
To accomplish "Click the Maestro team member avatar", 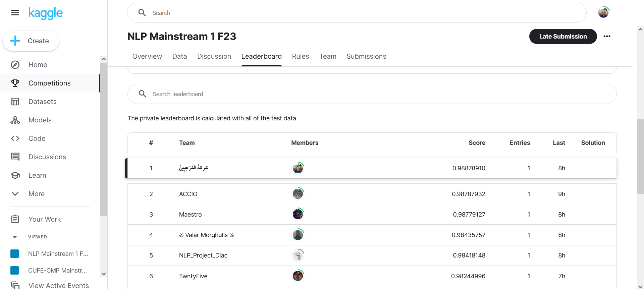I will [x=298, y=214].
